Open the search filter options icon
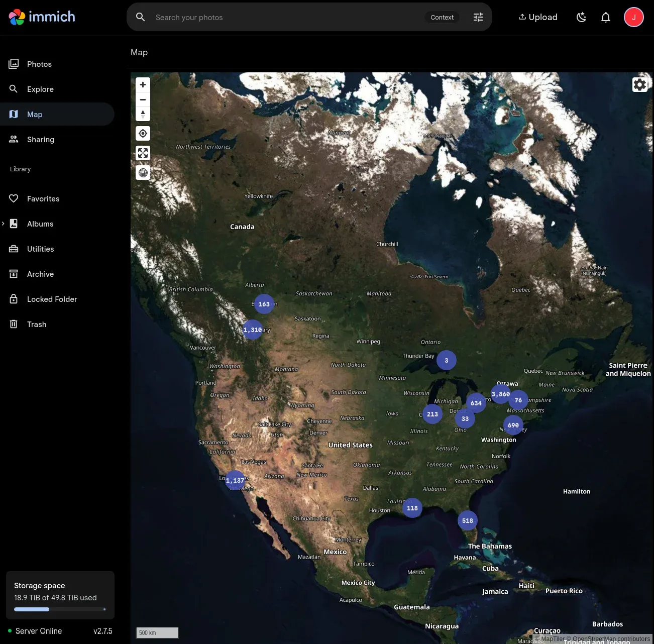 click(478, 17)
